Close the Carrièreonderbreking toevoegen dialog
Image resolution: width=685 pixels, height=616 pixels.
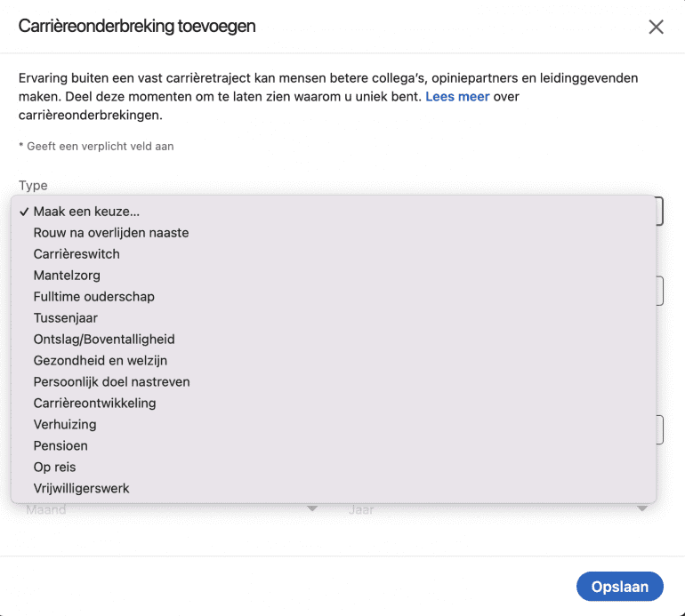tap(656, 27)
